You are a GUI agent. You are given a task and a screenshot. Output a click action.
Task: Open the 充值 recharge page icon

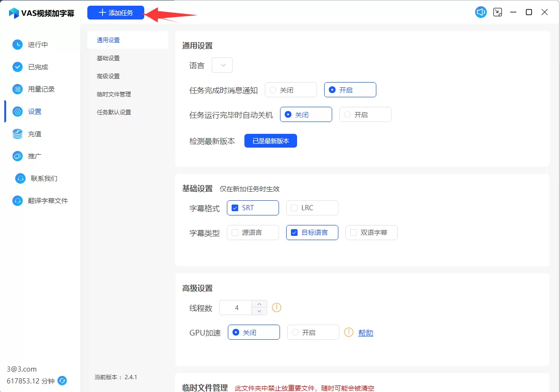point(18,134)
